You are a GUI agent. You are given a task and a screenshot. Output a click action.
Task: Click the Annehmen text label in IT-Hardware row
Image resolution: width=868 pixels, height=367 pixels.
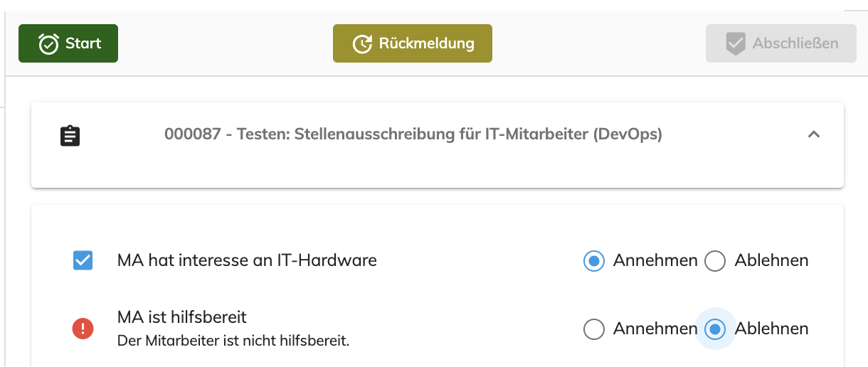pos(655,260)
